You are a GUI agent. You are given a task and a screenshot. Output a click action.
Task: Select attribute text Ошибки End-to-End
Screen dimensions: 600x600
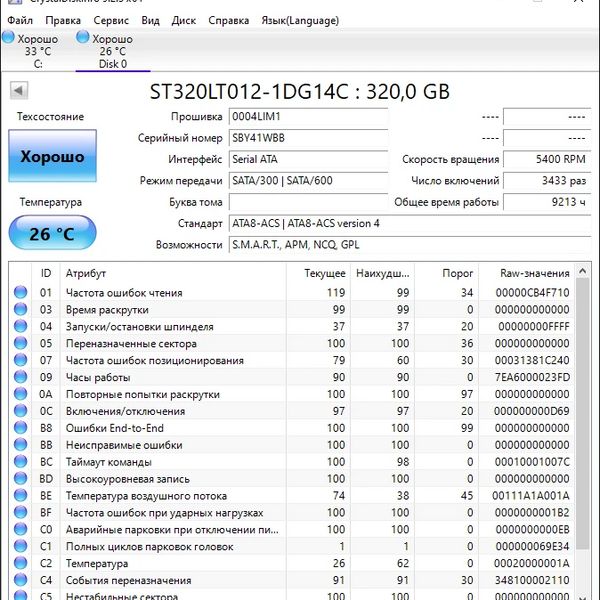[x=115, y=428]
